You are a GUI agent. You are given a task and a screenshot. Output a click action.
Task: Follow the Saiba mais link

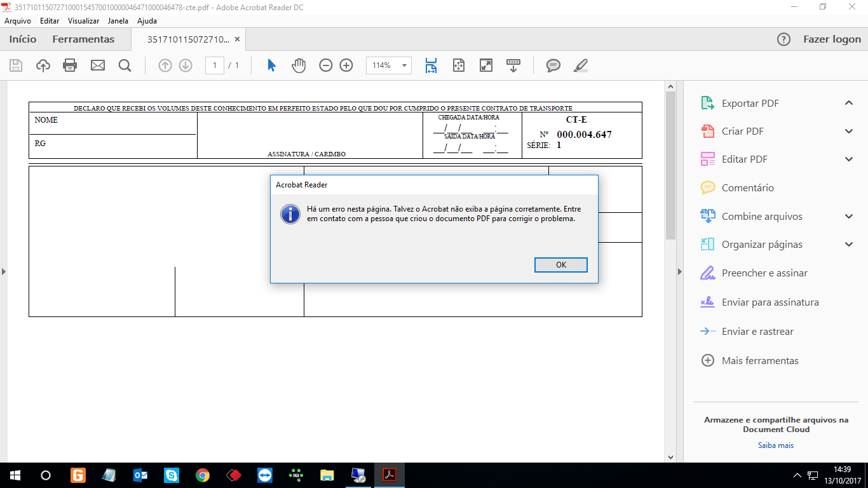(776, 445)
